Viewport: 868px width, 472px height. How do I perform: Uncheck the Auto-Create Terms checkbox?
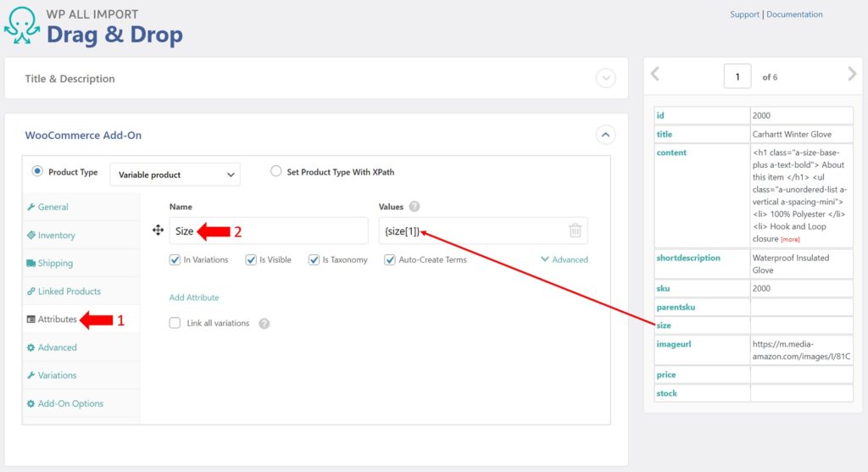click(390, 259)
